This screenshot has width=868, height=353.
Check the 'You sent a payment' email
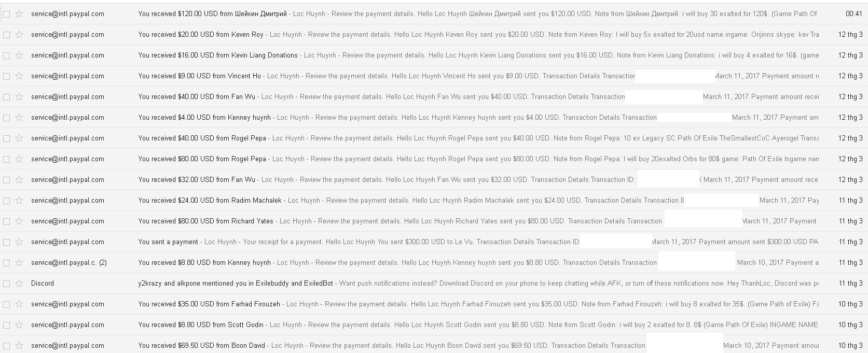pyautogui.click(x=7, y=242)
